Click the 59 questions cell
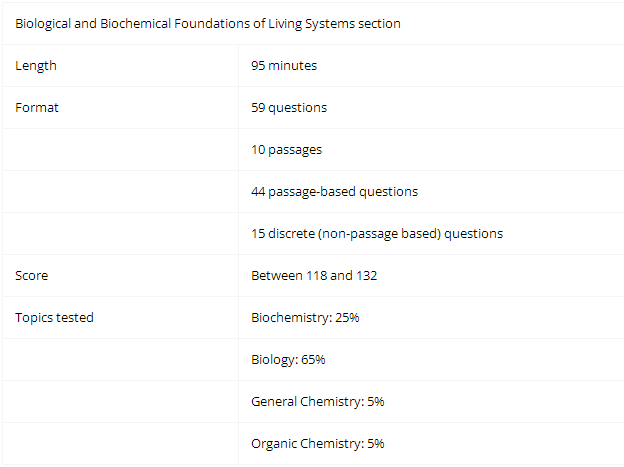 pyautogui.click(x=431, y=107)
